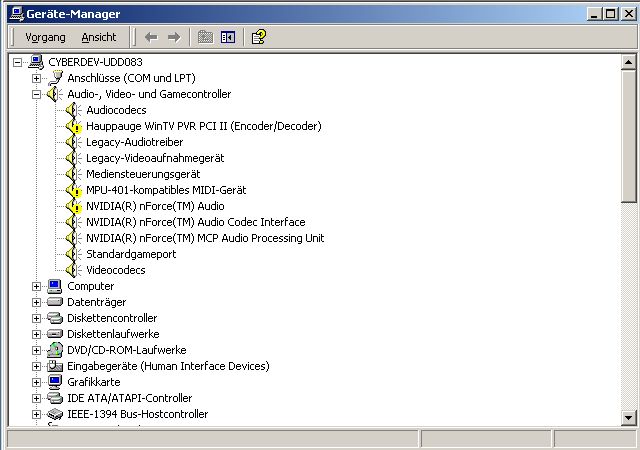Click the CYBERDEV-UDD083 computer icon
Viewport: 640px width, 450px height.
(36, 62)
